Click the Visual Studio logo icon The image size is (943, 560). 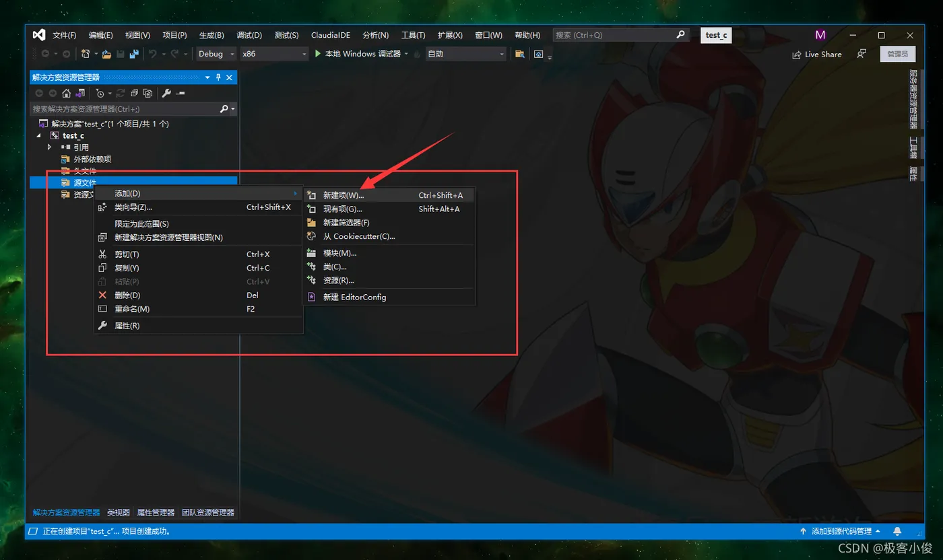(x=38, y=35)
